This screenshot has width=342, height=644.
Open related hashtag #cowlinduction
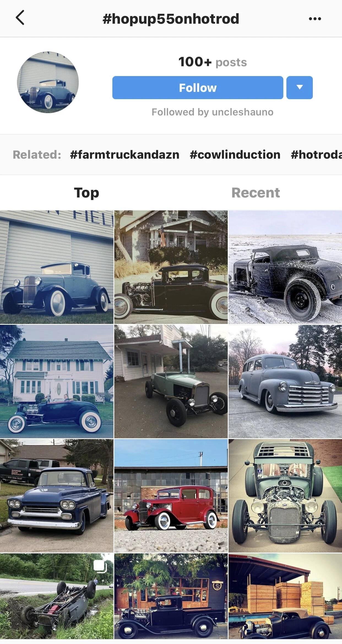point(235,155)
